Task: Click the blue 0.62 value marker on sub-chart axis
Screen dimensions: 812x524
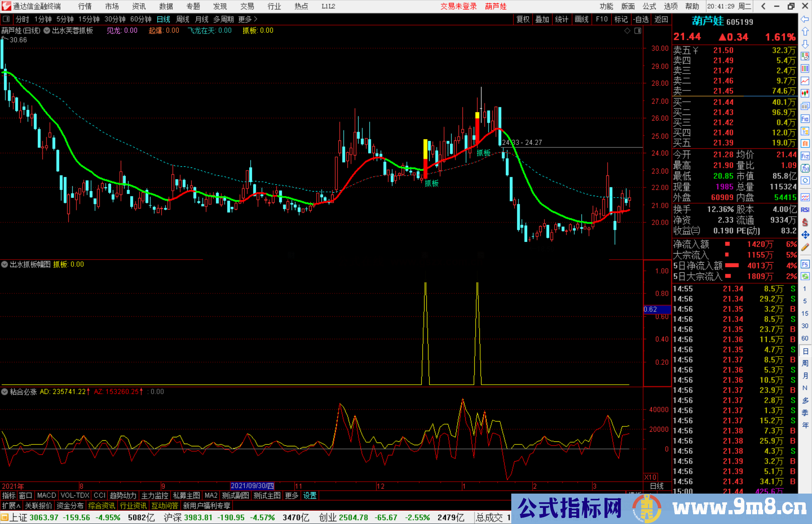Action: pos(657,310)
